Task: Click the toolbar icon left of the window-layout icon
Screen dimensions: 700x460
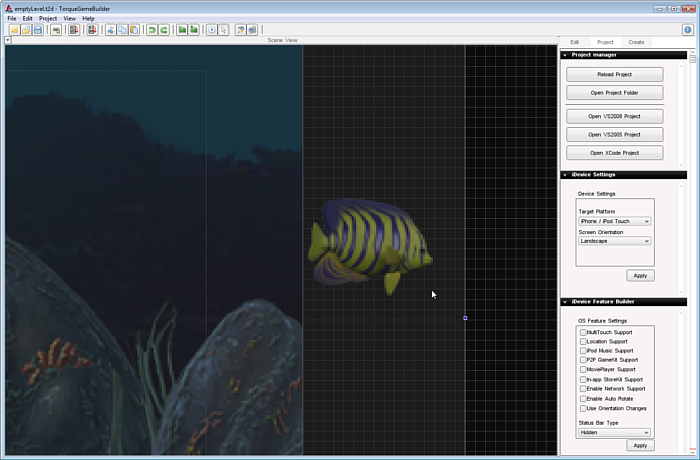Action: [241, 30]
